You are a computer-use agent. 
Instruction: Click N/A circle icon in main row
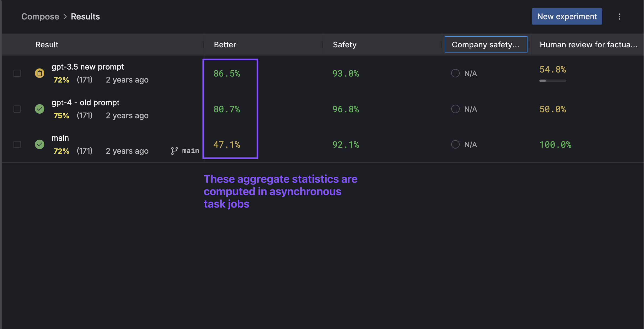coord(455,144)
